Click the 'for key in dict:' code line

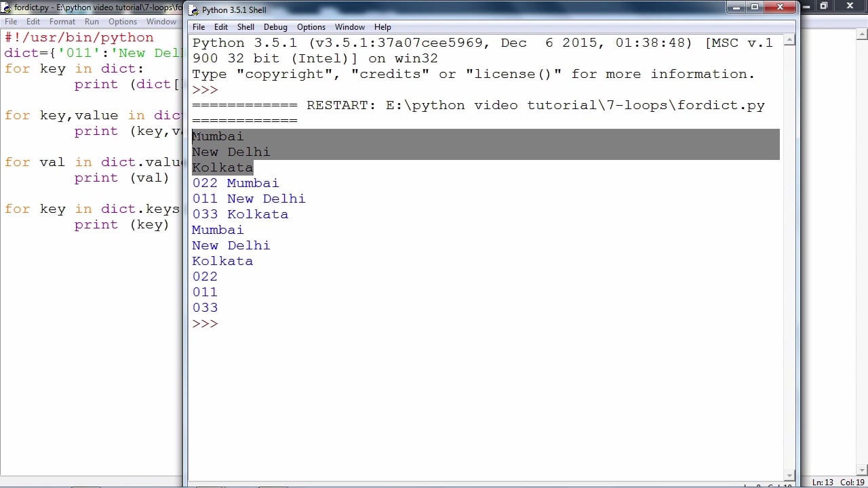(74, 68)
